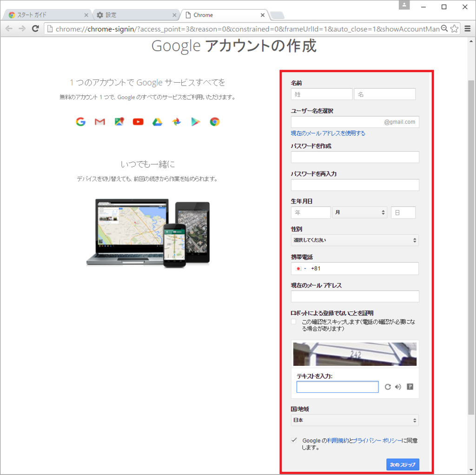Open the 月 month dropdown
The width and height of the screenshot is (476, 475).
pos(360,212)
